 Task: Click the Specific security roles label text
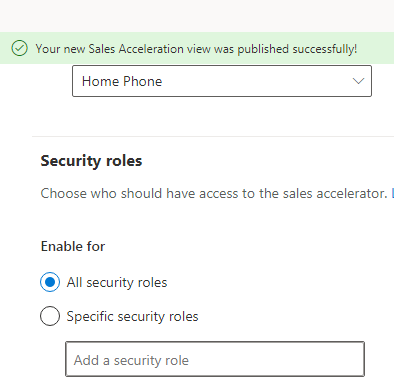tap(132, 316)
